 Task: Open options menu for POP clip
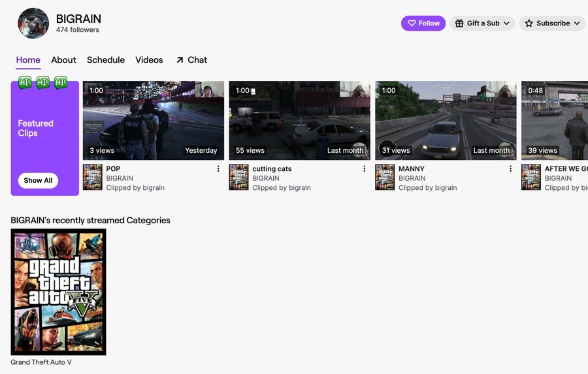tap(218, 169)
